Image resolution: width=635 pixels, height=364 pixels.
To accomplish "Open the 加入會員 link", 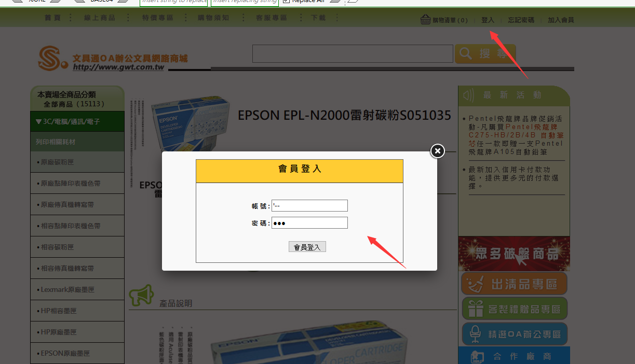I will click(x=561, y=20).
